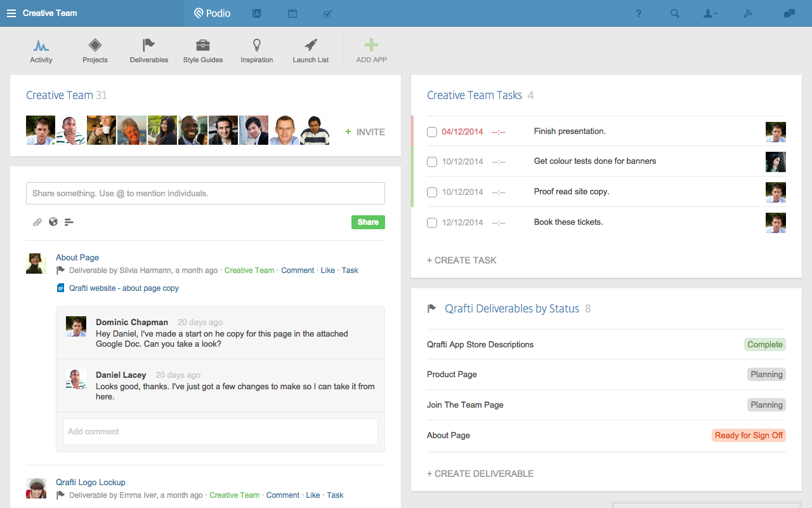
Task: Attach a file with the paperclip icon
Action: 37,222
